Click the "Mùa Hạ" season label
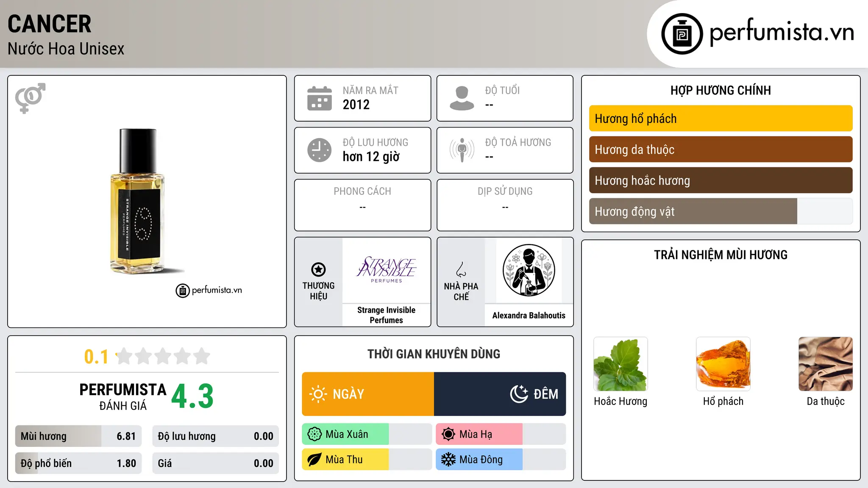Viewport: 868px width, 488px height. tap(476, 434)
